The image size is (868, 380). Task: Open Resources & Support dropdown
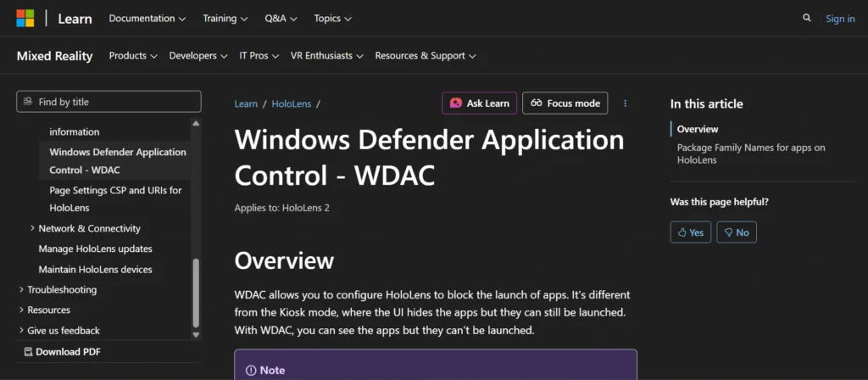click(x=426, y=55)
